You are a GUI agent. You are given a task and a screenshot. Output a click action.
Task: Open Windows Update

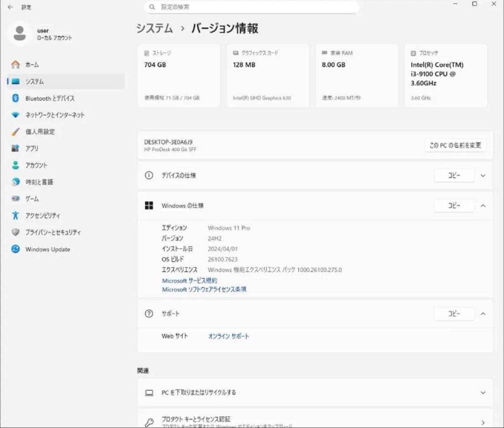(x=45, y=249)
